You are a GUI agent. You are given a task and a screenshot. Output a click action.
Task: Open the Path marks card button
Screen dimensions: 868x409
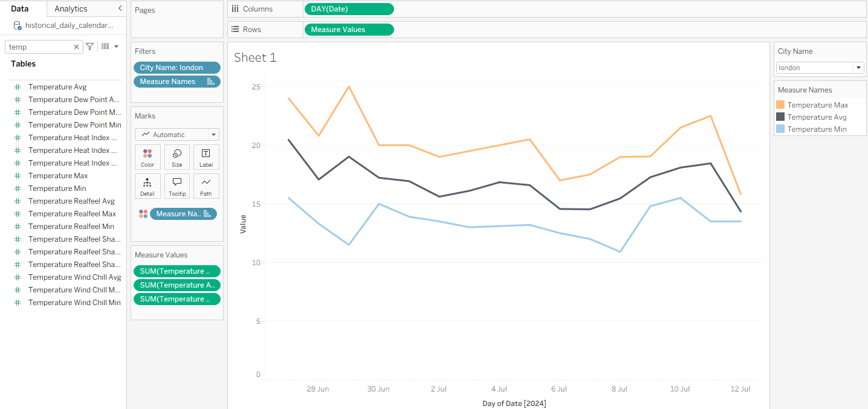click(206, 186)
